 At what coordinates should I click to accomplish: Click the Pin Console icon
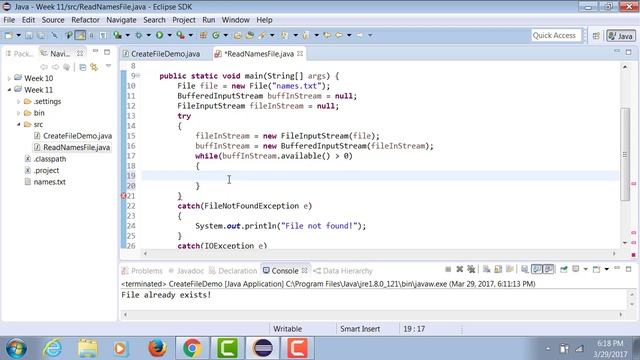point(564,269)
